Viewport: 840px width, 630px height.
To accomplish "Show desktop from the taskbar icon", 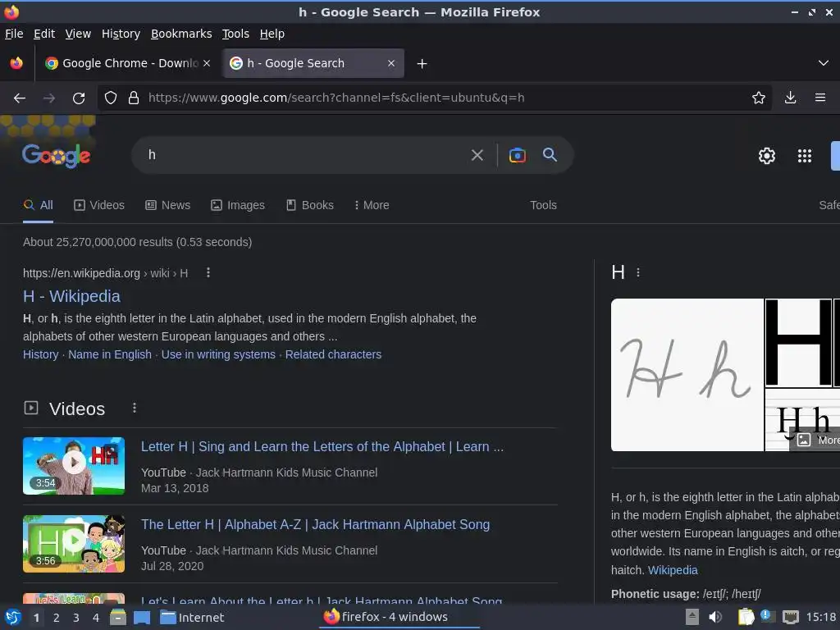I will [142, 617].
